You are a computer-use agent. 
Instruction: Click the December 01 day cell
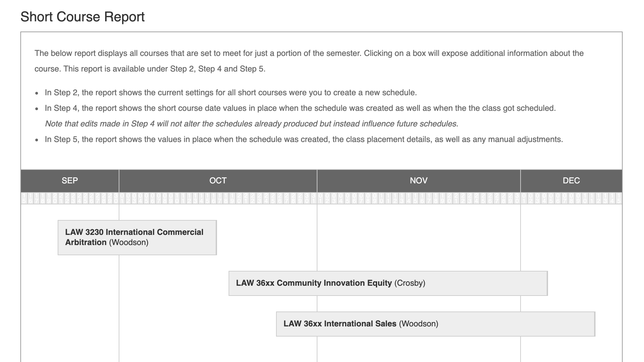tap(524, 198)
